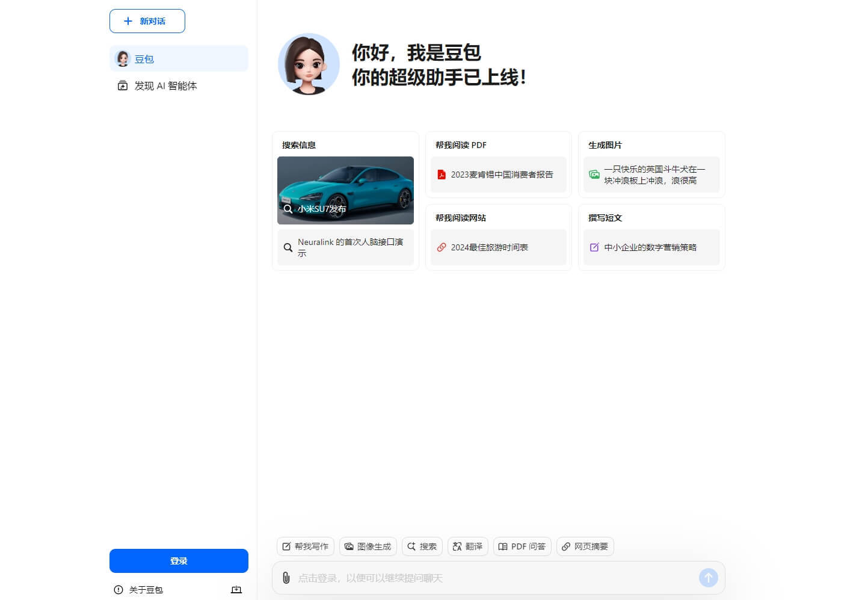868x600 pixels.
Task: Click the purple edit icon in 撰写短文 card
Action: [x=594, y=247]
